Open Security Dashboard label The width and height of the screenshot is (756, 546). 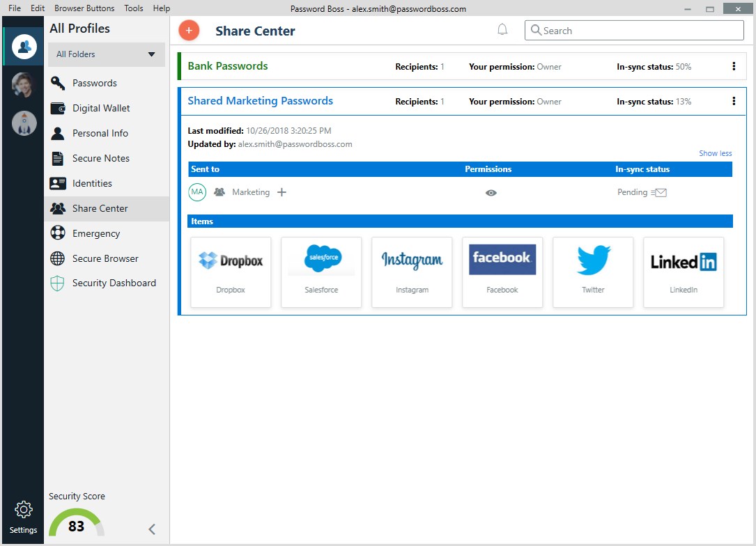click(114, 283)
